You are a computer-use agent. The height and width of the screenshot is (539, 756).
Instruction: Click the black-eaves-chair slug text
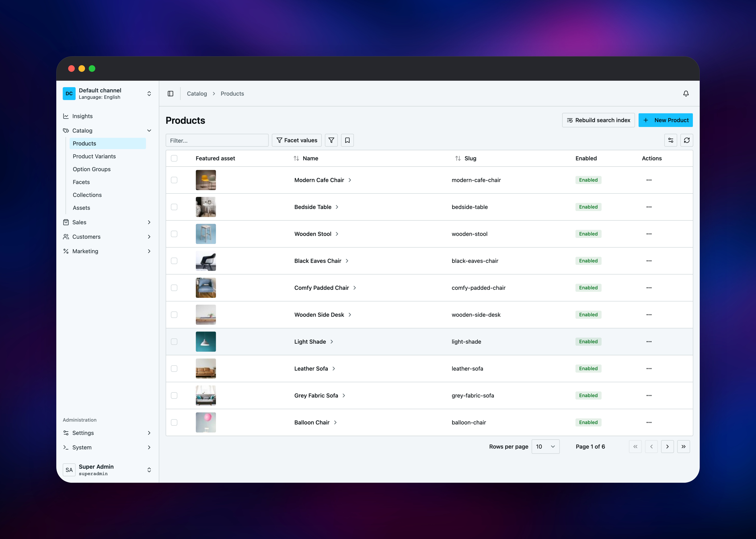click(475, 261)
